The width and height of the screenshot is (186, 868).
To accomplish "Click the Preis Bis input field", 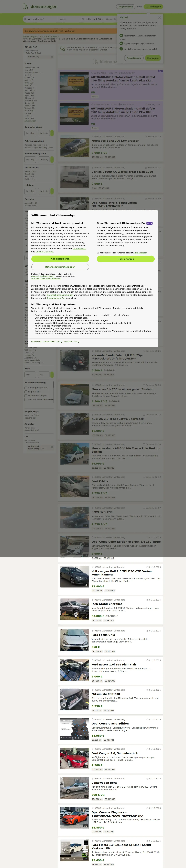I will click(44, 375).
